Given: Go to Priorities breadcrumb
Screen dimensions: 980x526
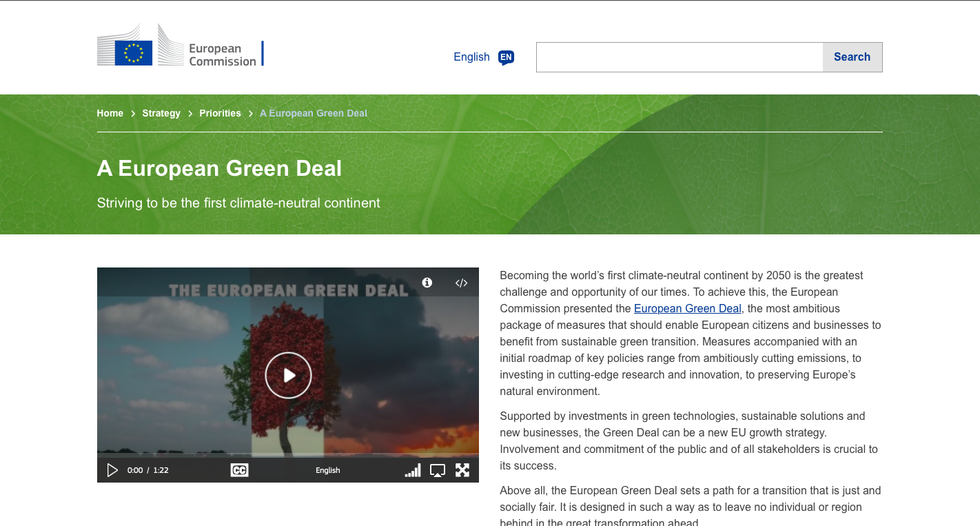Looking at the screenshot, I should pos(220,113).
